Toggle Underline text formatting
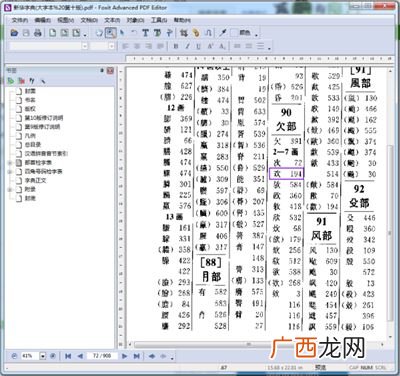The image size is (400, 376). 199,46
